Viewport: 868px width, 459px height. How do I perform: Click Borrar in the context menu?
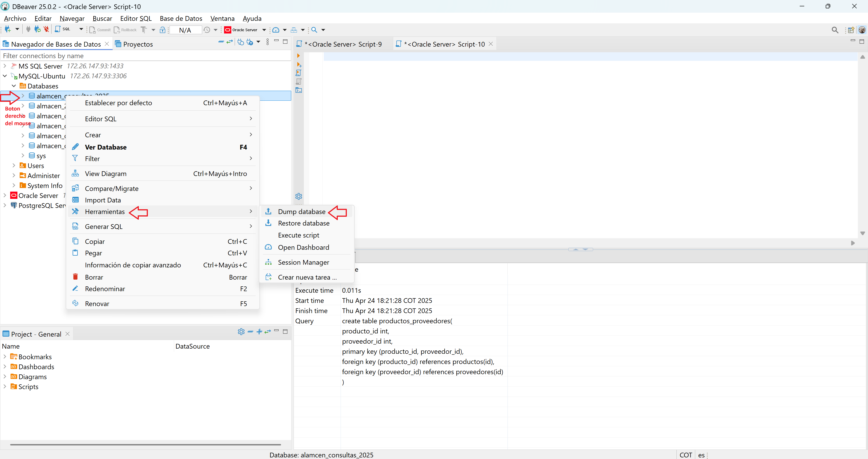click(163, 277)
